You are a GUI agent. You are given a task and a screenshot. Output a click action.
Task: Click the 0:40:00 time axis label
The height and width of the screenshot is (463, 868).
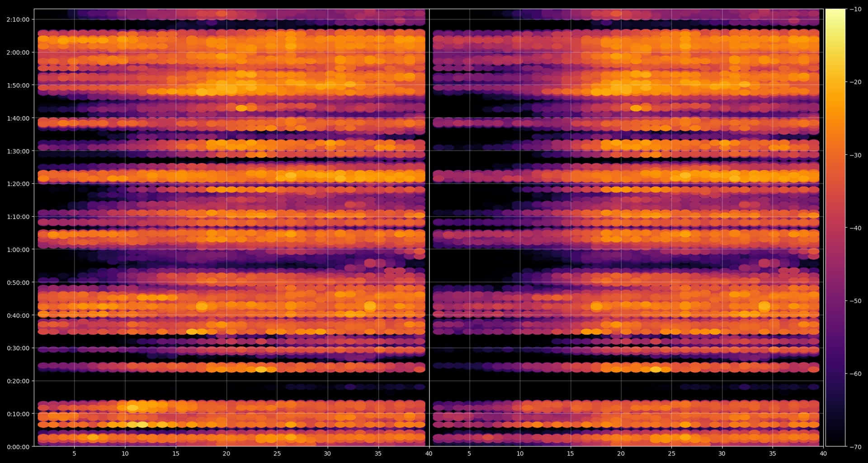[x=18, y=316]
